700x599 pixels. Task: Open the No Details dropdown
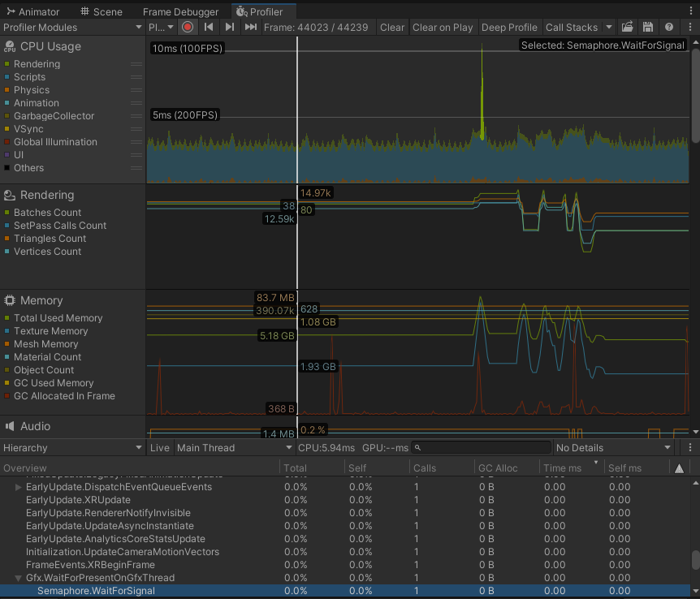pyautogui.click(x=611, y=447)
